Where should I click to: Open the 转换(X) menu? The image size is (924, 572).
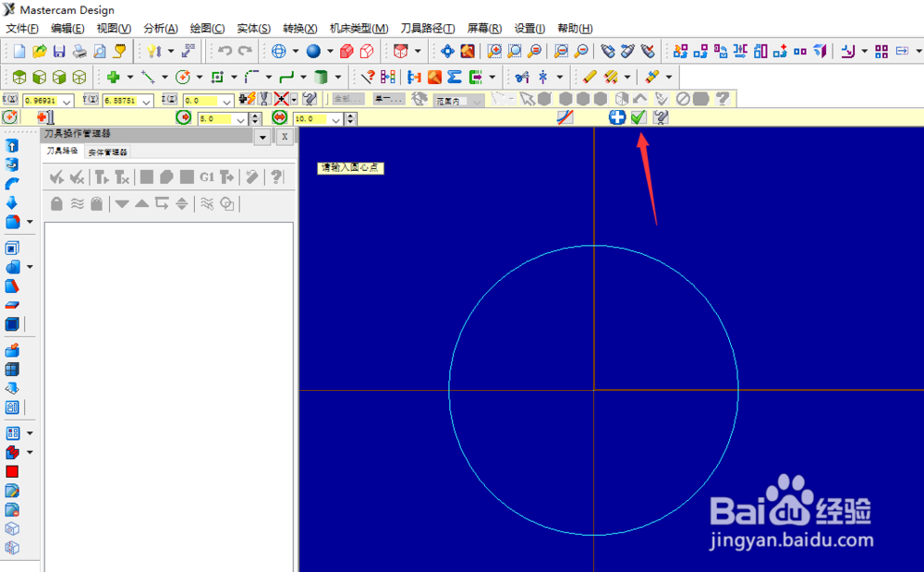300,29
